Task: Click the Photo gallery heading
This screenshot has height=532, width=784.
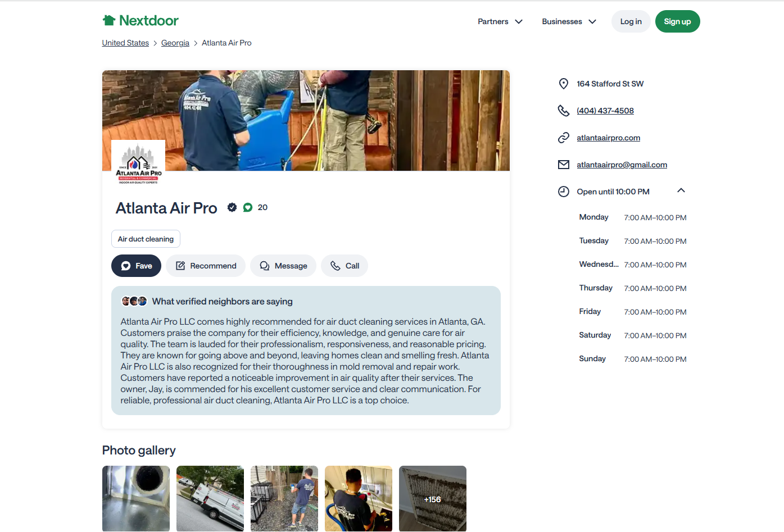Action: [x=139, y=451]
